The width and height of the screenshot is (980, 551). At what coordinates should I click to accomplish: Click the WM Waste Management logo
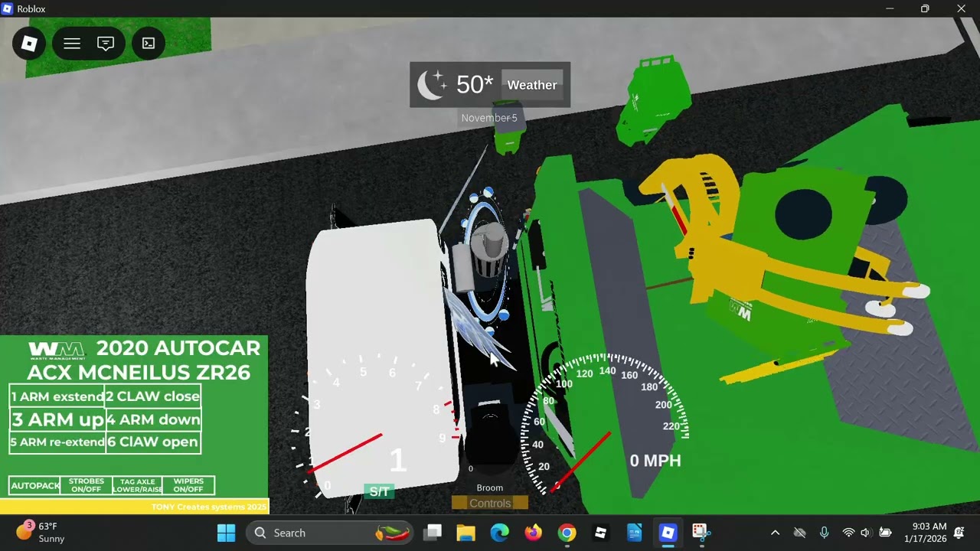[x=57, y=350]
